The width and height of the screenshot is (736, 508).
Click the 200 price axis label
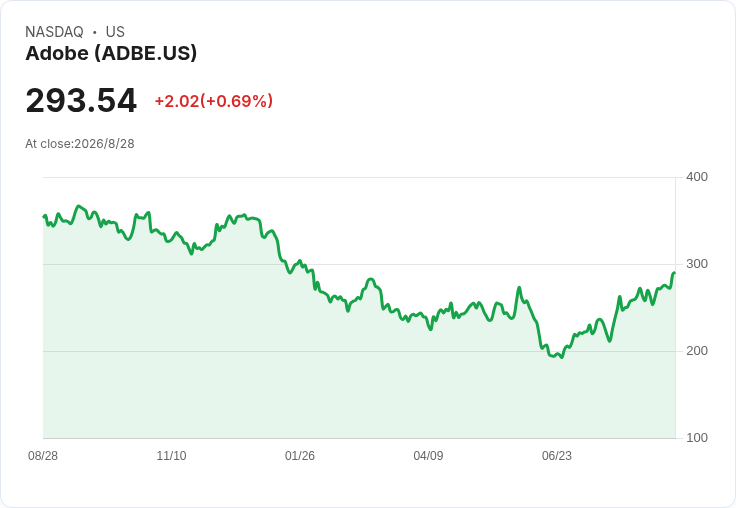tap(697, 351)
